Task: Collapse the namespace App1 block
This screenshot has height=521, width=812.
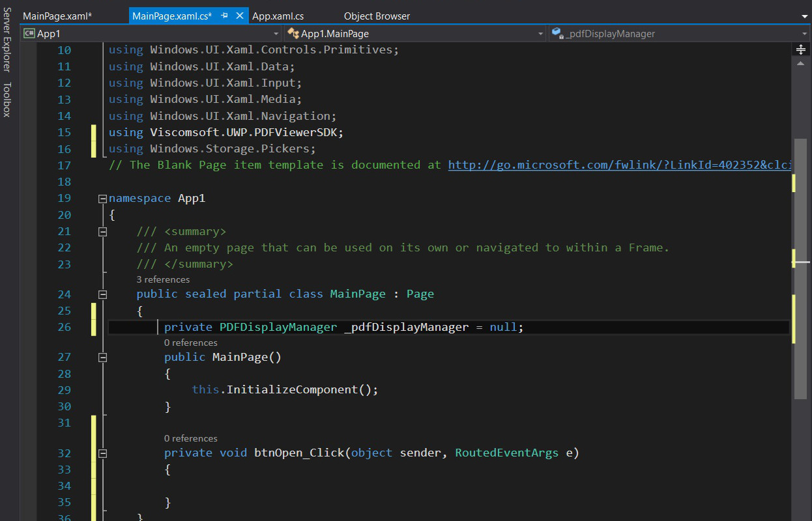Action: click(102, 198)
